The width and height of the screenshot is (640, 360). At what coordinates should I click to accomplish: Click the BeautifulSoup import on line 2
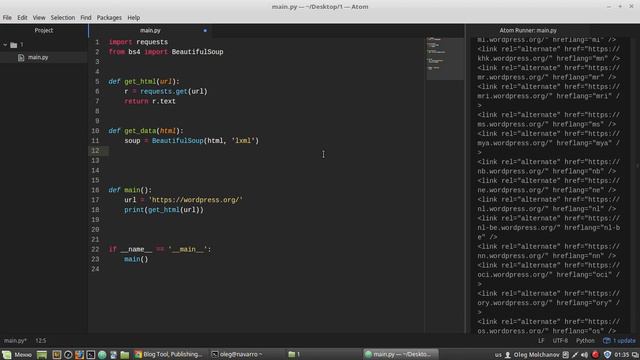click(198, 52)
